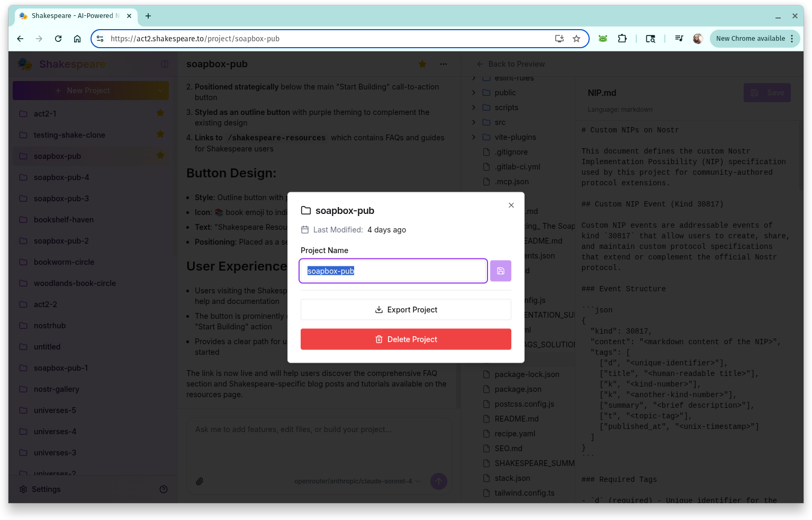Save the new project name with the disk icon

(x=500, y=271)
